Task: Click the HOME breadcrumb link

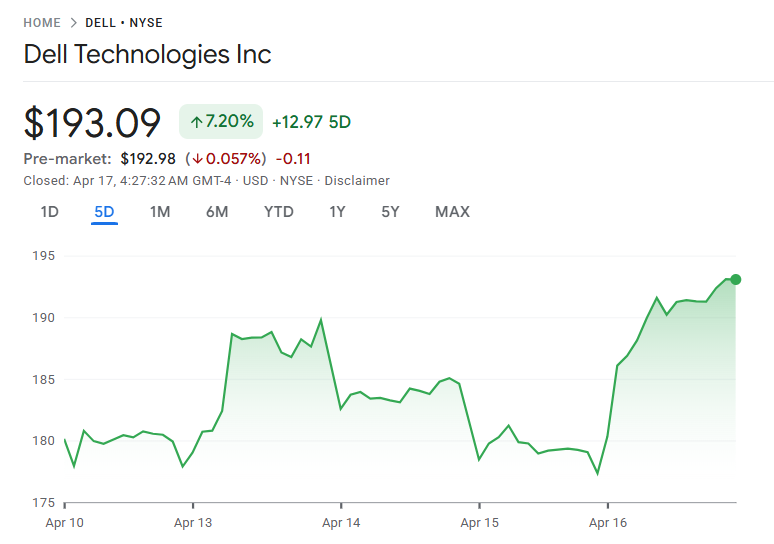Action: [42, 23]
